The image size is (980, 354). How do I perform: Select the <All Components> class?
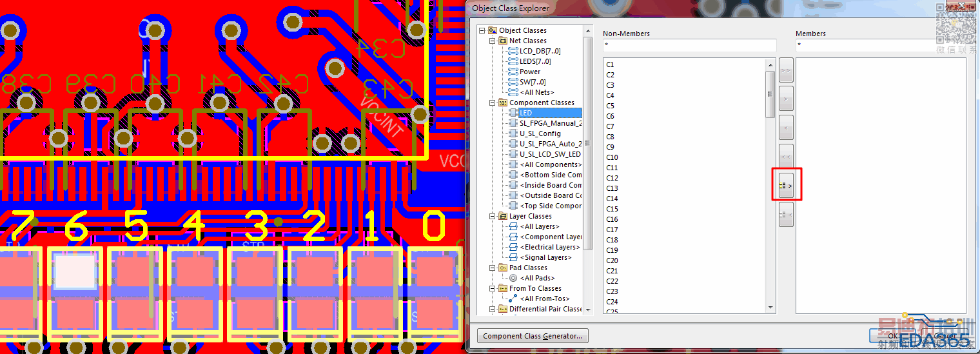(551, 164)
